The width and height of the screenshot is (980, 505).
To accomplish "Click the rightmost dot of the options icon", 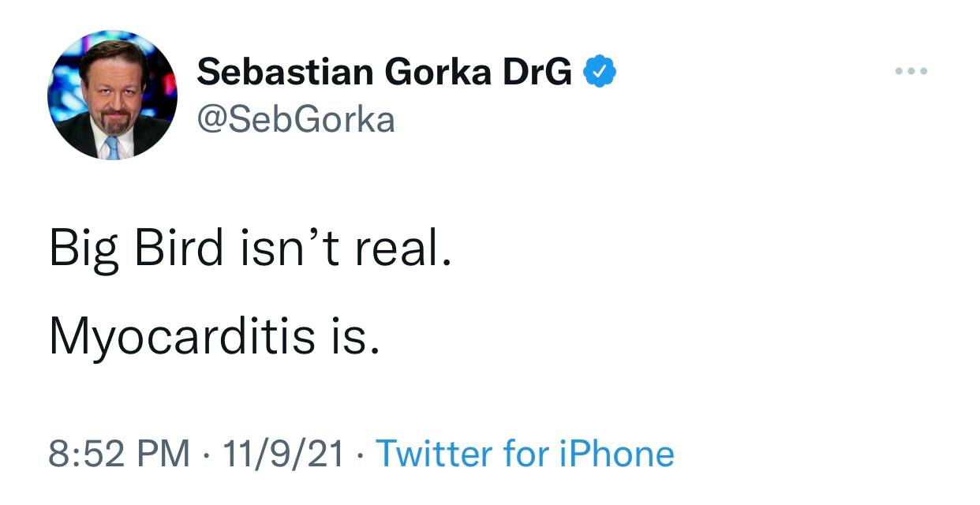I will coord(925,72).
